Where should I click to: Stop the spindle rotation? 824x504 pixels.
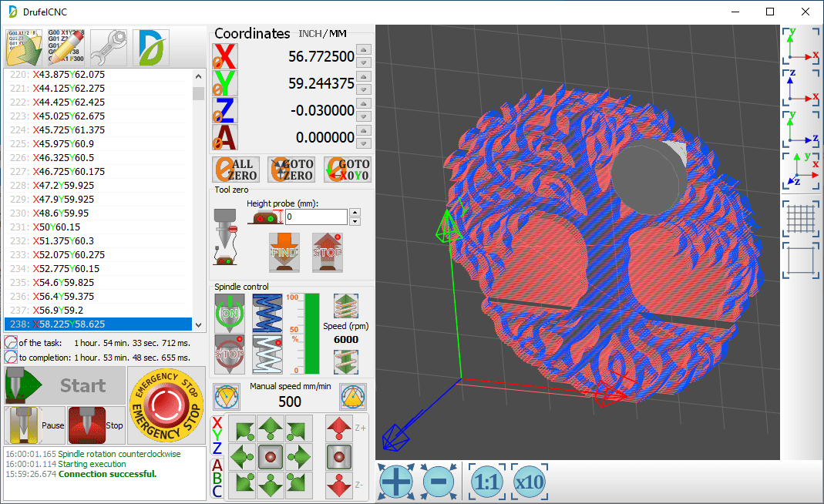230,354
